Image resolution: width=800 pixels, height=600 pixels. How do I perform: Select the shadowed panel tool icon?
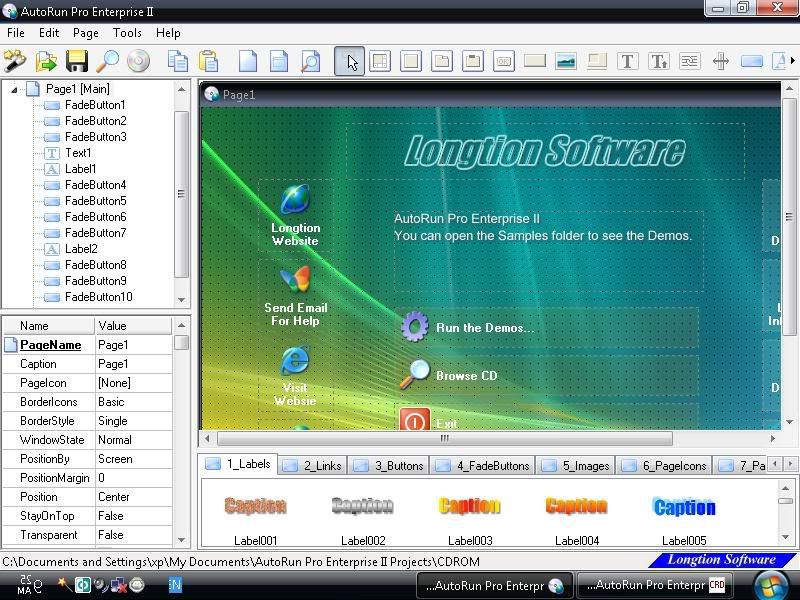pos(597,61)
